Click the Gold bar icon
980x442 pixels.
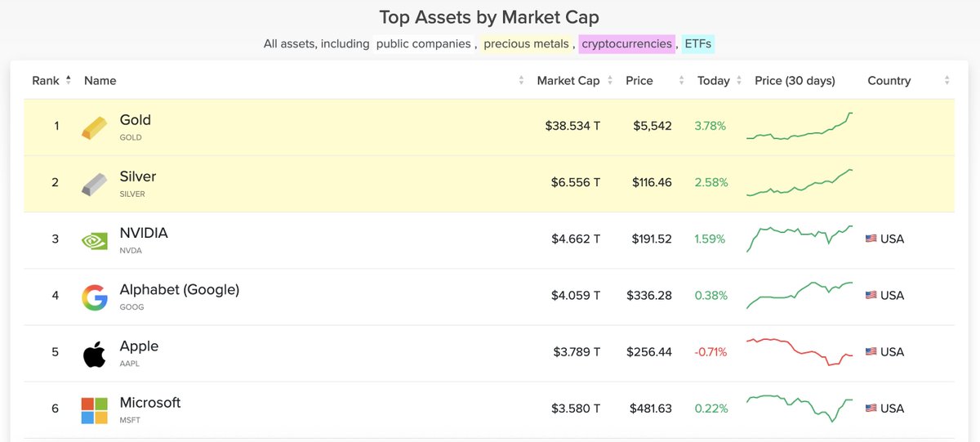[x=95, y=127]
